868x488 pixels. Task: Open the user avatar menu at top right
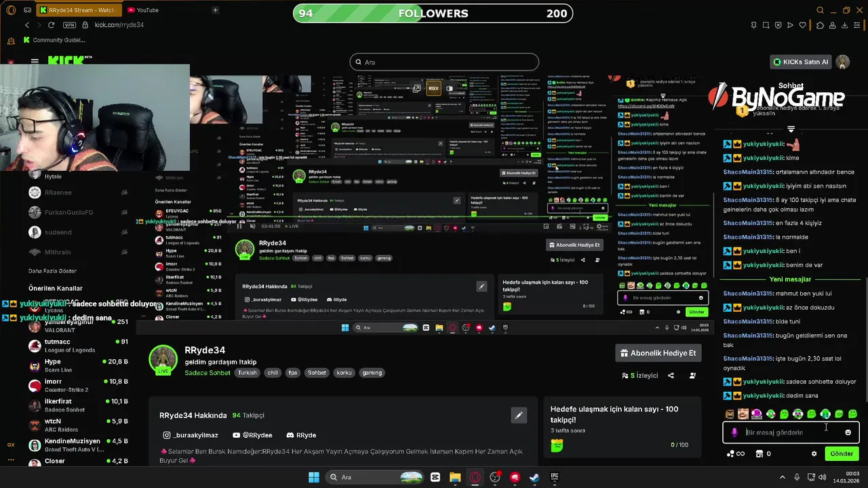(843, 62)
